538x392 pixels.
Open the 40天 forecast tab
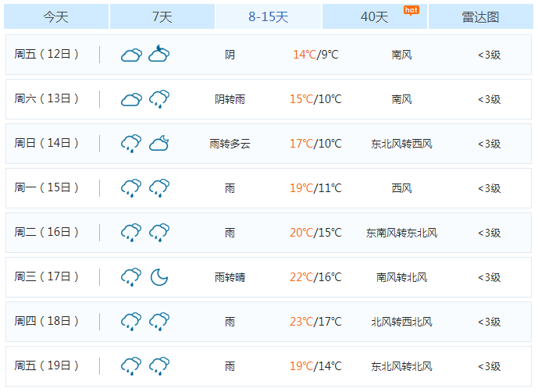click(x=375, y=16)
